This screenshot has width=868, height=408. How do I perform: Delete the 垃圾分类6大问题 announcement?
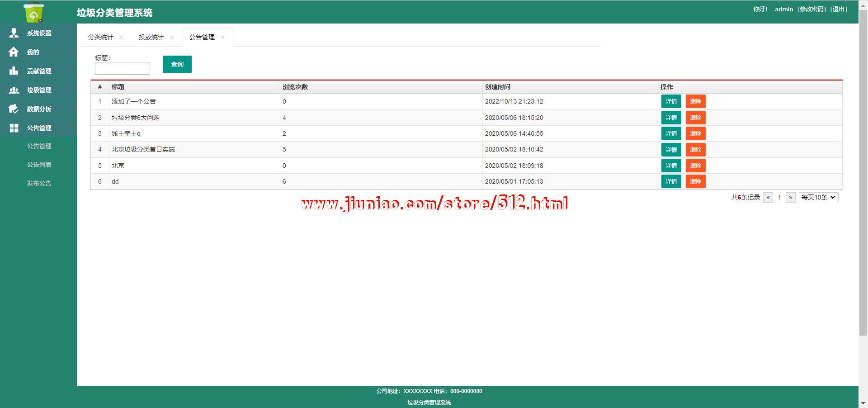[x=696, y=118]
